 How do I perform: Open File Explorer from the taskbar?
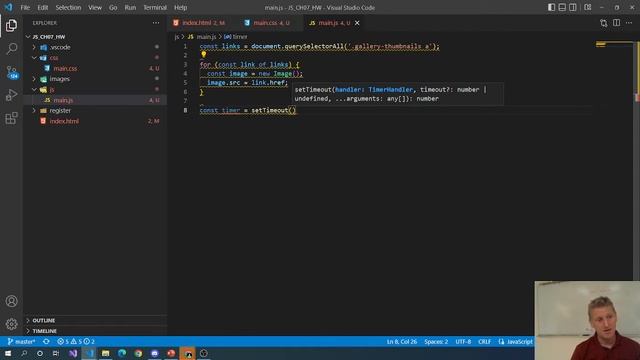pyautogui.click(x=105, y=353)
